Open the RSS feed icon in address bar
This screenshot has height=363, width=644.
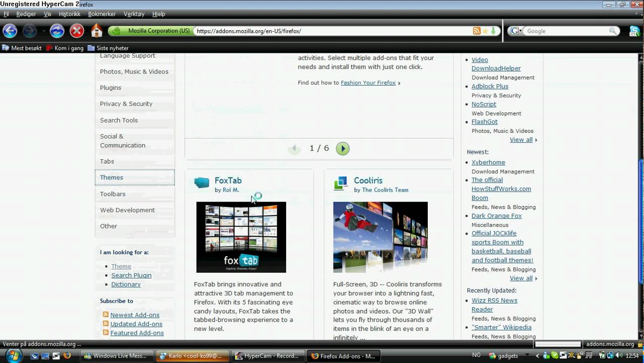point(477,31)
